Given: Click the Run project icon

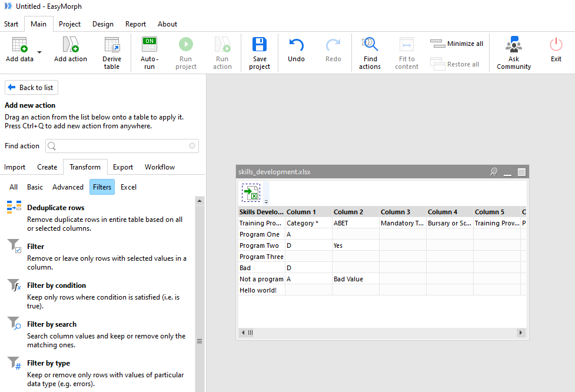Looking at the screenshot, I should (x=186, y=44).
